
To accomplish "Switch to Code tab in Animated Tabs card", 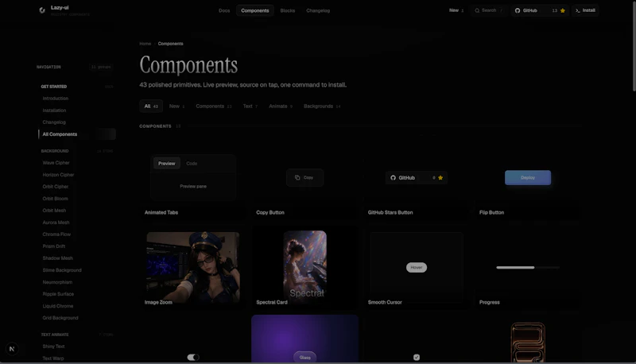I will click(192, 164).
